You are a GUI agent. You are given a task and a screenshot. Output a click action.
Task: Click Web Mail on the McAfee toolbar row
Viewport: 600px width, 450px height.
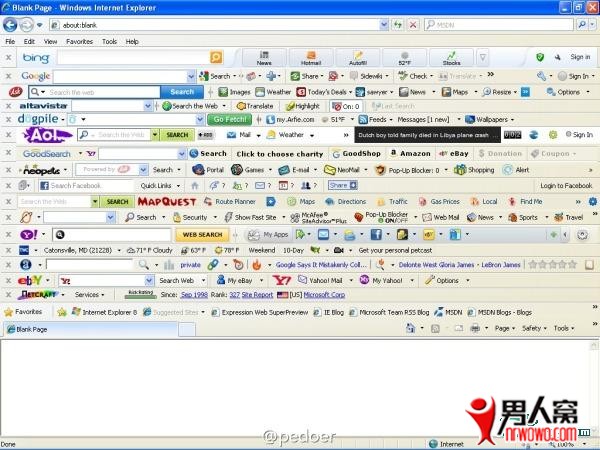coord(440,217)
